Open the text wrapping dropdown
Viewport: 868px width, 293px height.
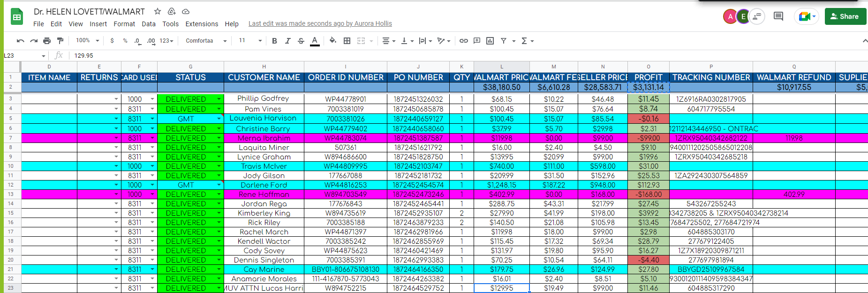[x=425, y=41]
